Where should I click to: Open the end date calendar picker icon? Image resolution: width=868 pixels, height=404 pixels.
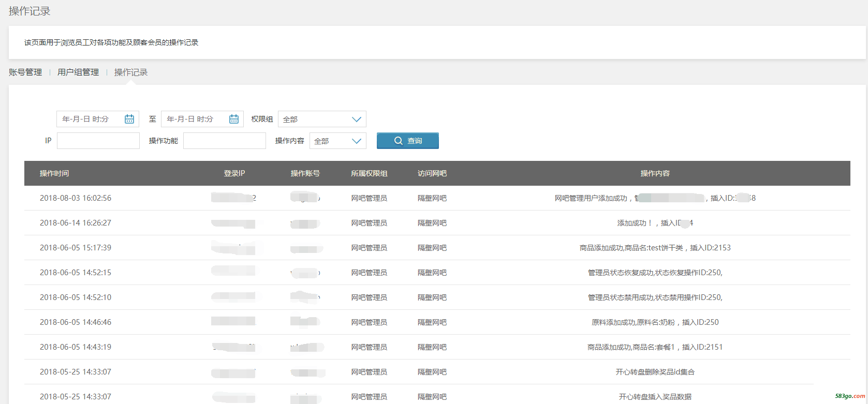(x=234, y=119)
